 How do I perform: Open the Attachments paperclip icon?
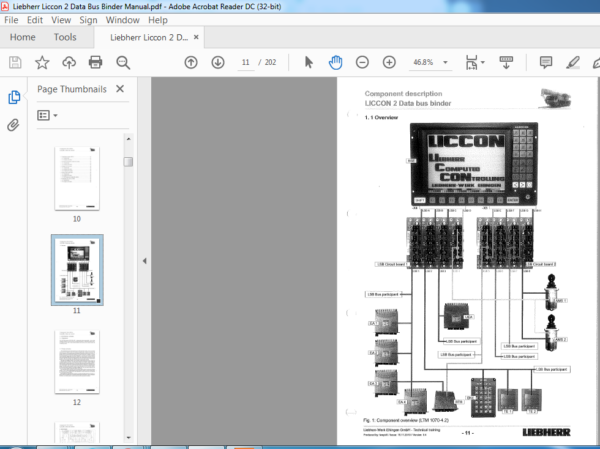pos(13,125)
